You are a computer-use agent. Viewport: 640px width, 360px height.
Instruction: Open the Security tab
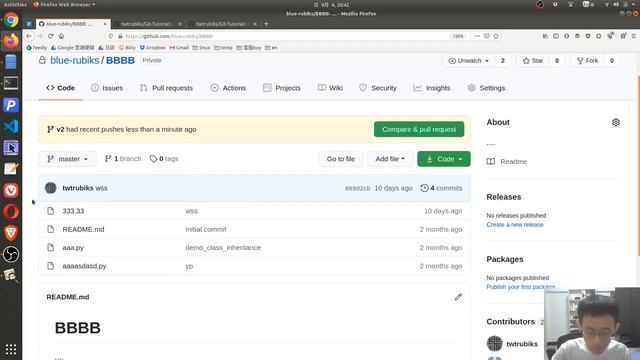click(378, 88)
